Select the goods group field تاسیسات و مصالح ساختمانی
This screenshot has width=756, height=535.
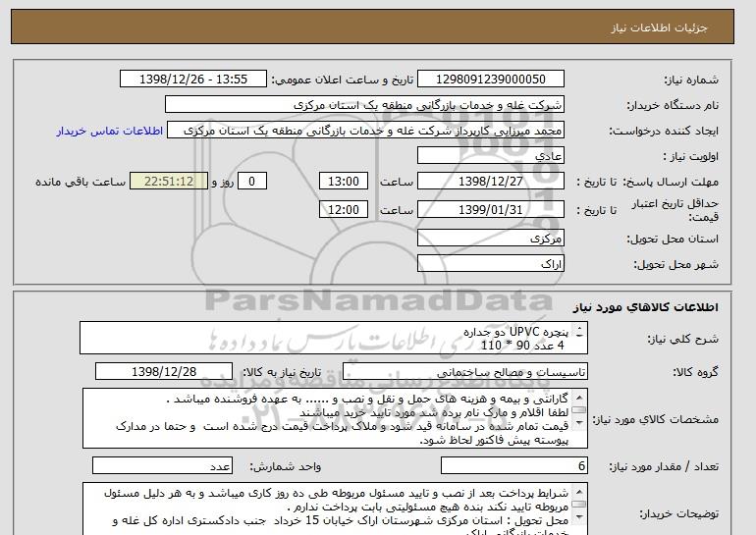[x=464, y=372]
